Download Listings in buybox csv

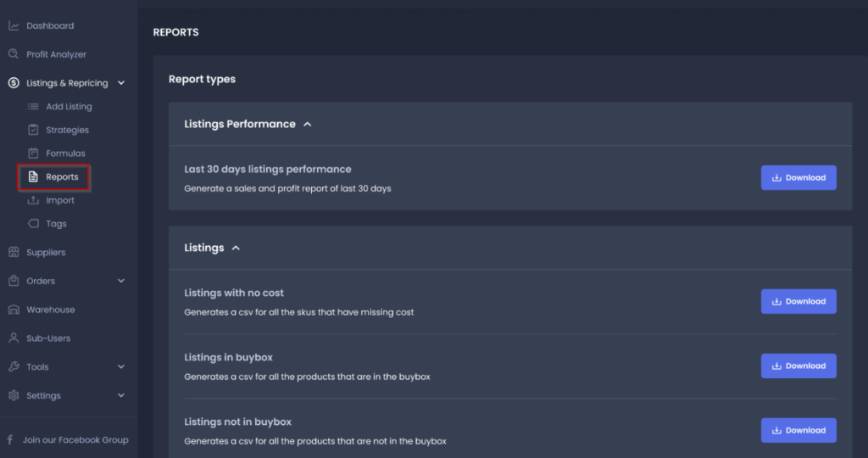click(x=798, y=366)
